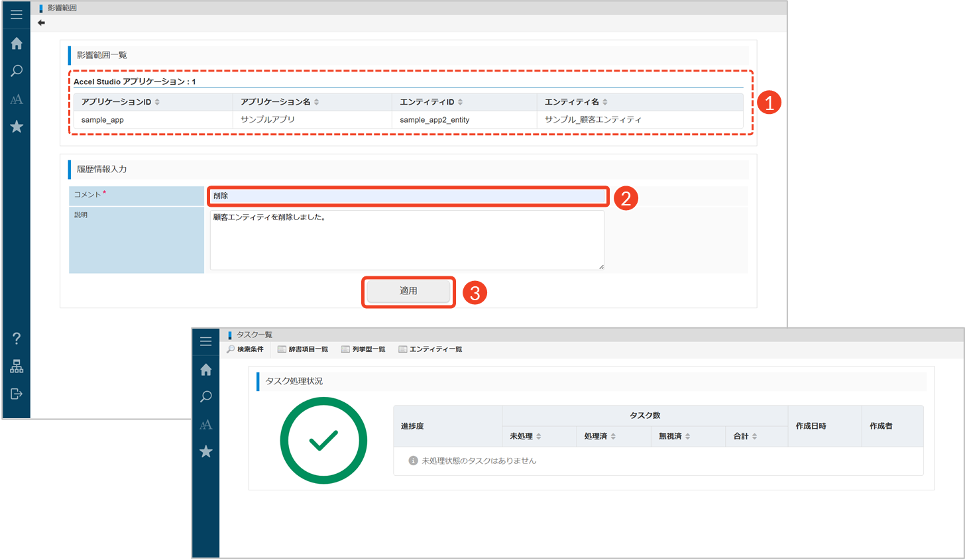Click into the 説明 text area

406,240
